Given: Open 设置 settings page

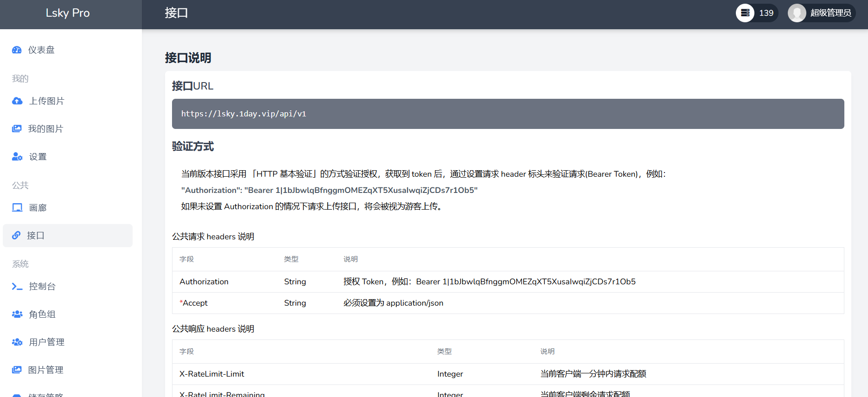Looking at the screenshot, I should [68, 157].
